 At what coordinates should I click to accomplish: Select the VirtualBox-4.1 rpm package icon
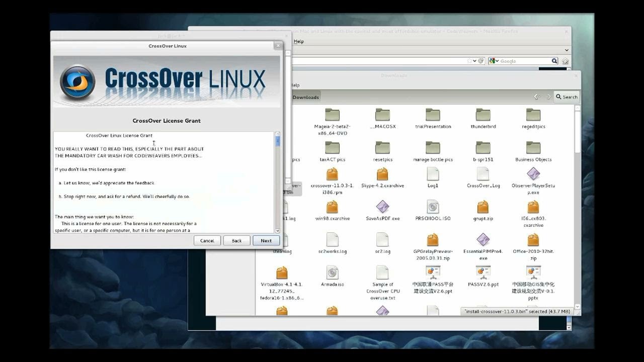282,273
